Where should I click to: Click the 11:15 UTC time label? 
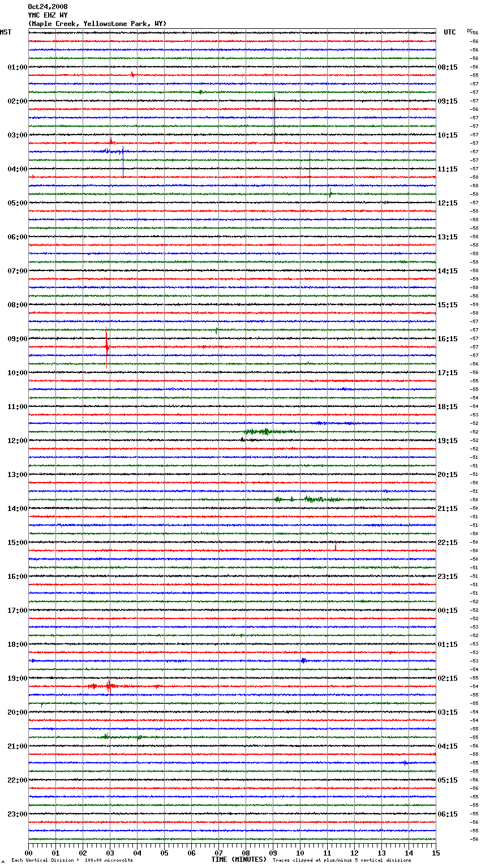click(448, 169)
